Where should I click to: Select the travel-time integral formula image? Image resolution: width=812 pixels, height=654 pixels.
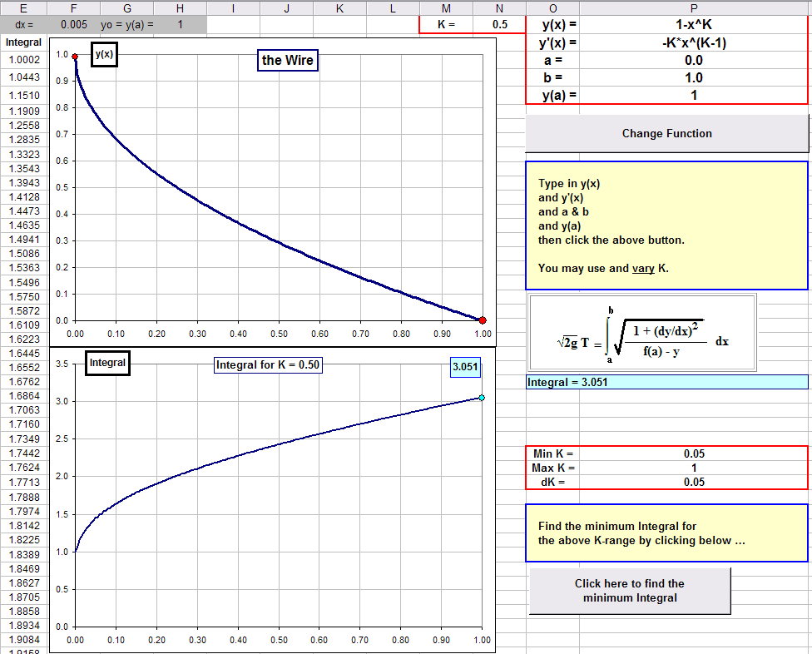click(x=642, y=333)
